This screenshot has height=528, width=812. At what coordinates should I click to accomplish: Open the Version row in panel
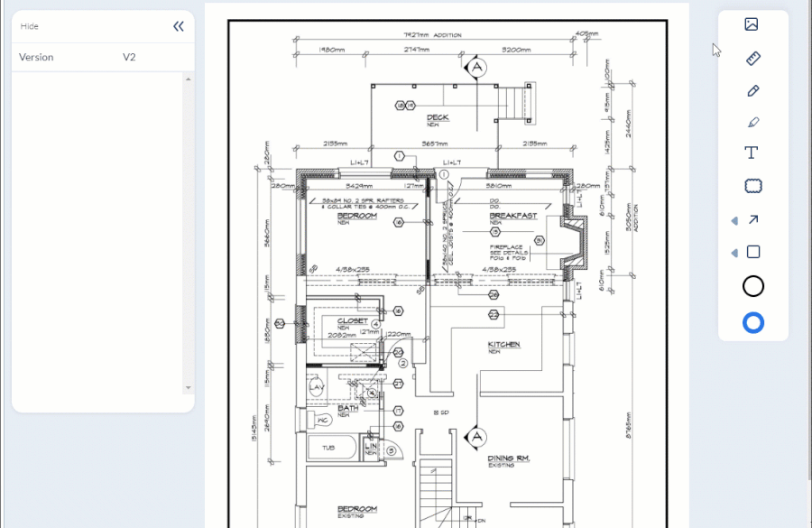point(103,57)
